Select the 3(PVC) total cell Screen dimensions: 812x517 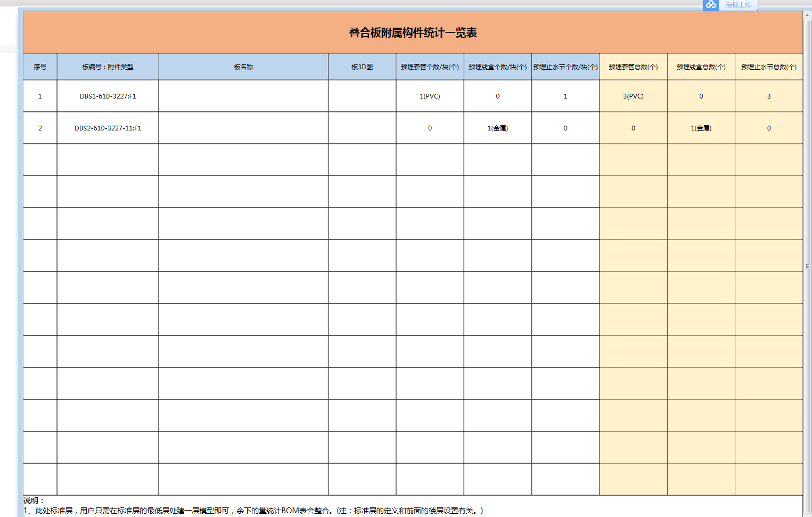[633, 96]
